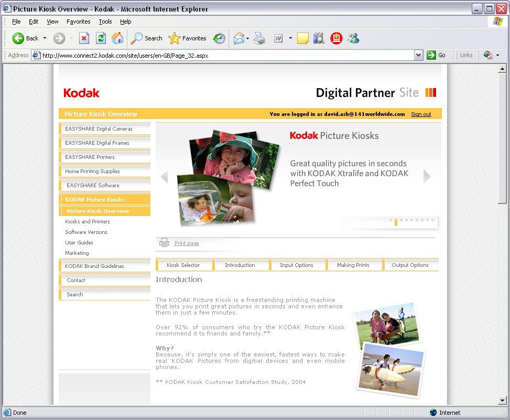Click the Kodak logo
The height and width of the screenshot is (420, 510).
(81, 93)
